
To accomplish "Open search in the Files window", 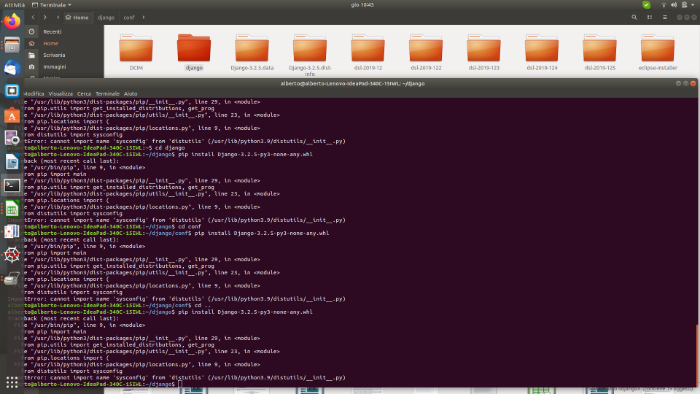I will tap(634, 17).
